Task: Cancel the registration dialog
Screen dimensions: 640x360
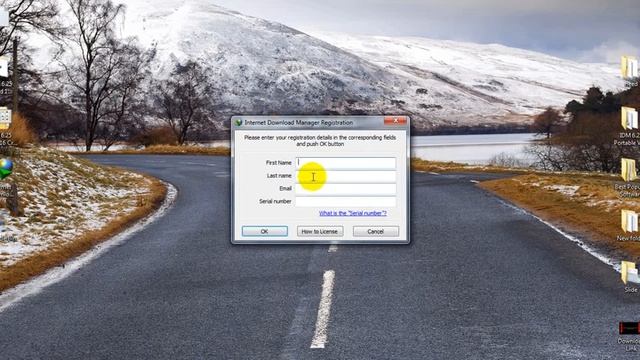Action: click(376, 231)
